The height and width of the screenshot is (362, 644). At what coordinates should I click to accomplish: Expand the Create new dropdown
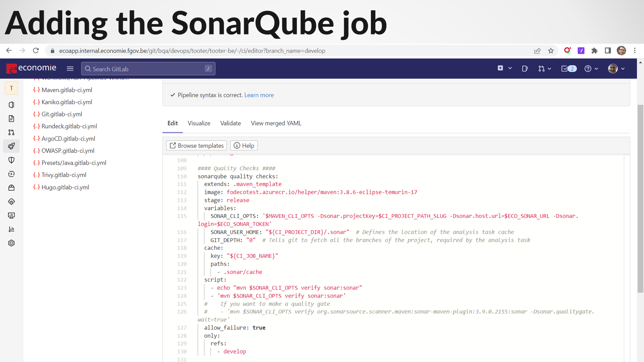point(504,68)
